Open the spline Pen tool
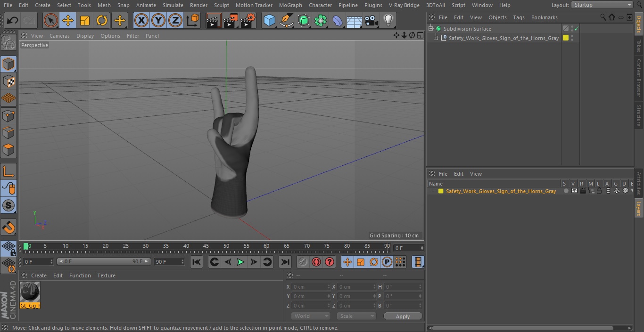This screenshot has width=644, height=332. [x=286, y=20]
